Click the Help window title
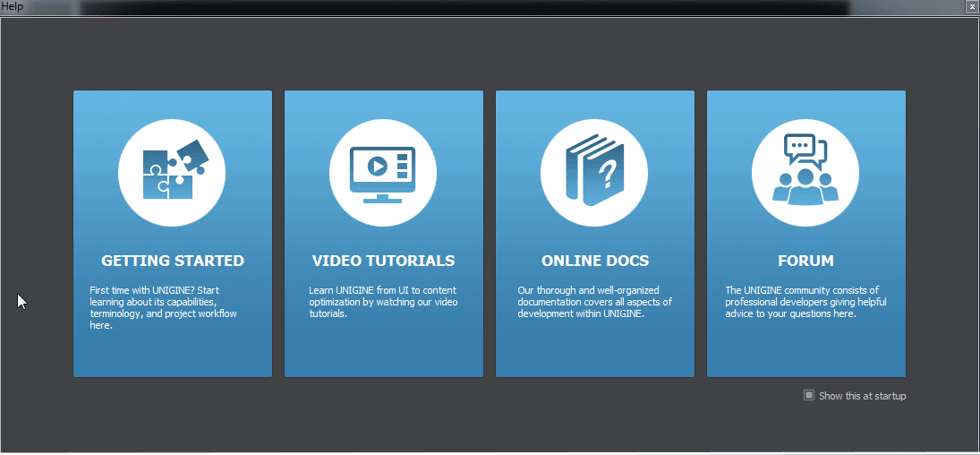The width and height of the screenshot is (980, 455). pos(13,6)
